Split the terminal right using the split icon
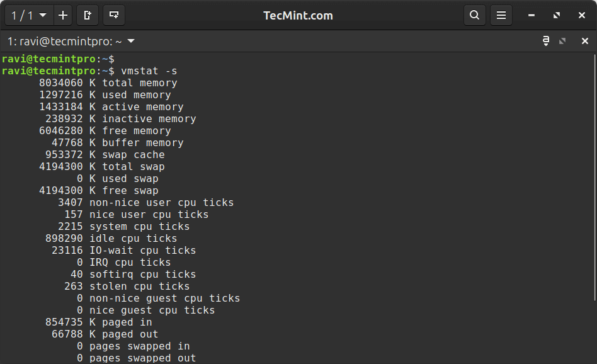The width and height of the screenshot is (597, 364). tap(88, 15)
